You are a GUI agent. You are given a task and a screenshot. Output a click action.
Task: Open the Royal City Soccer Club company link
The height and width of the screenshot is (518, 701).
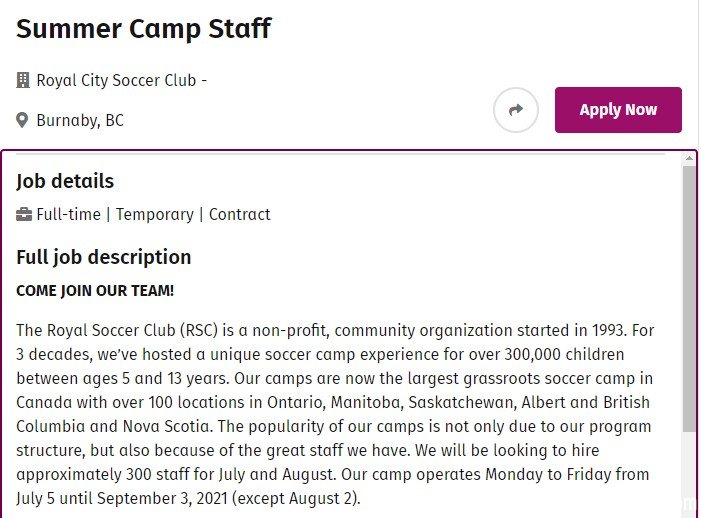[x=116, y=80]
